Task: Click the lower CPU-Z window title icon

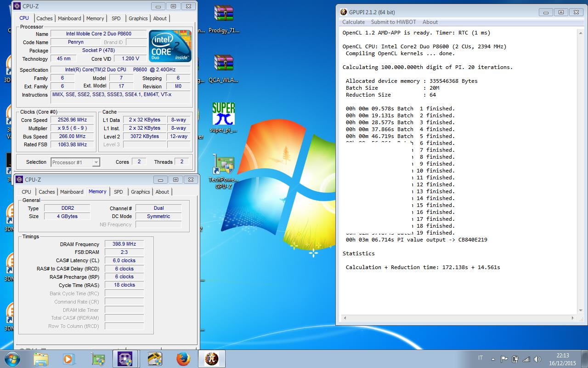Action: tap(19, 179)
